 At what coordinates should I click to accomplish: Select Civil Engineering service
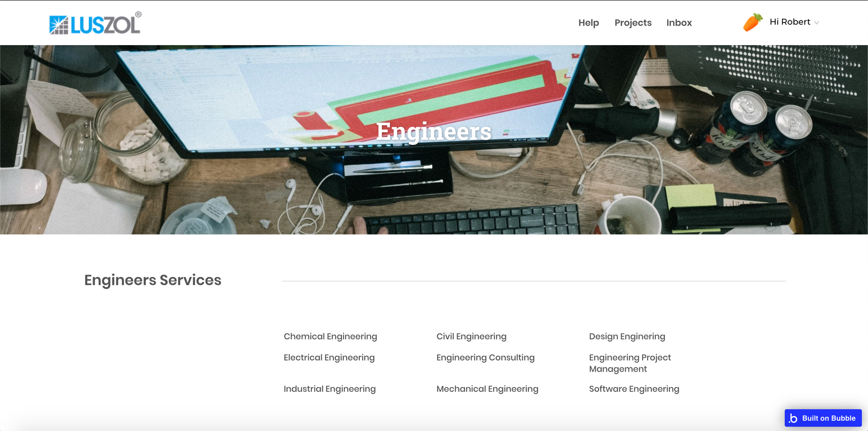tap(471, 336)
